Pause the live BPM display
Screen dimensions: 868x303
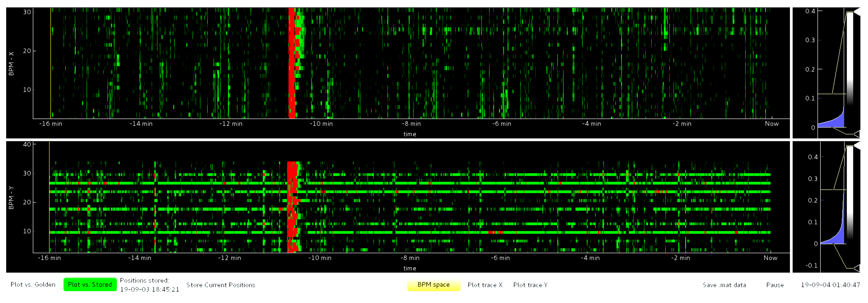(775, 285)
